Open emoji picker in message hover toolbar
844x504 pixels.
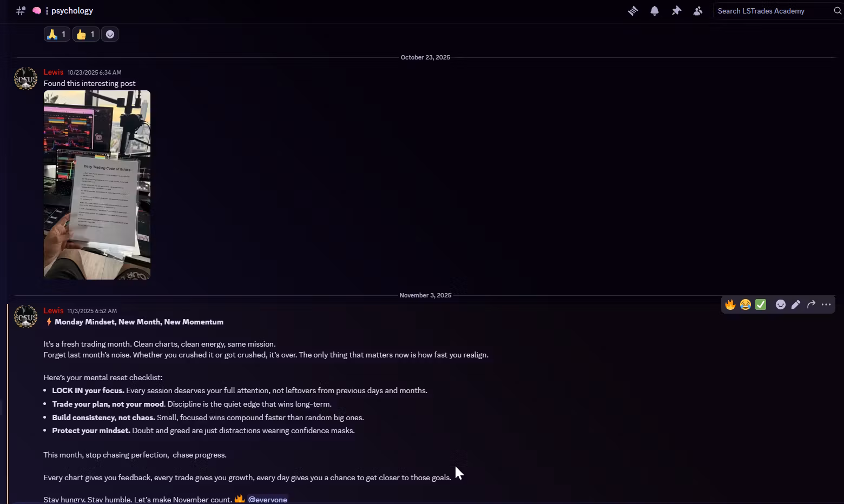click(781, 304)
